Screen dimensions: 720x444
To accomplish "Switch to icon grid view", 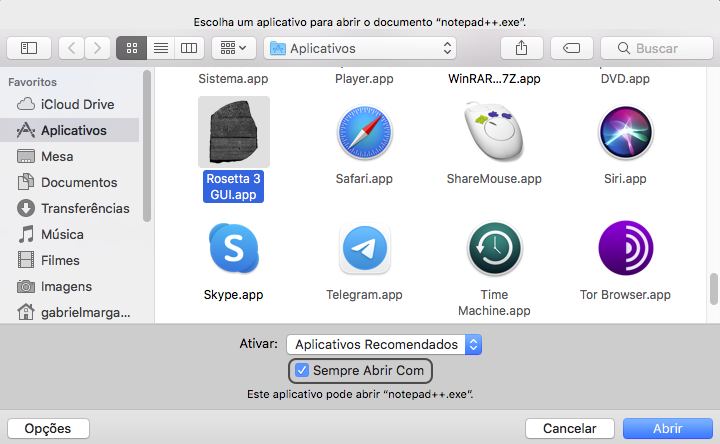I will coord(131,48).
